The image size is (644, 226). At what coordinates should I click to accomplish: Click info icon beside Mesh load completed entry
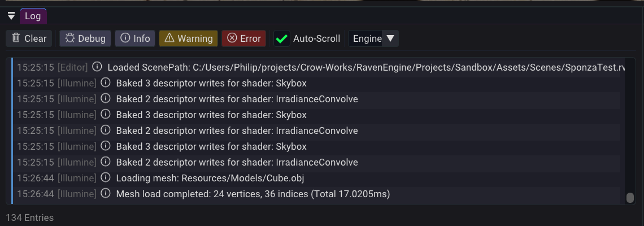106,193
